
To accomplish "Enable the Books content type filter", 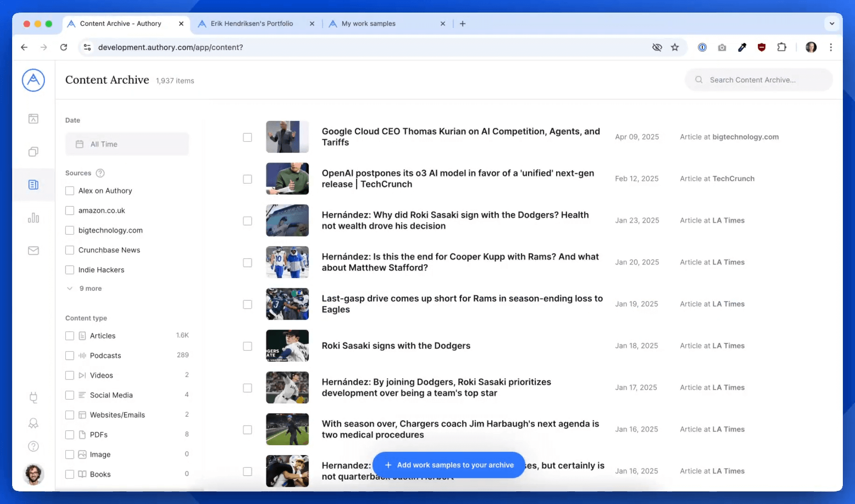I will tap(70, 474).
